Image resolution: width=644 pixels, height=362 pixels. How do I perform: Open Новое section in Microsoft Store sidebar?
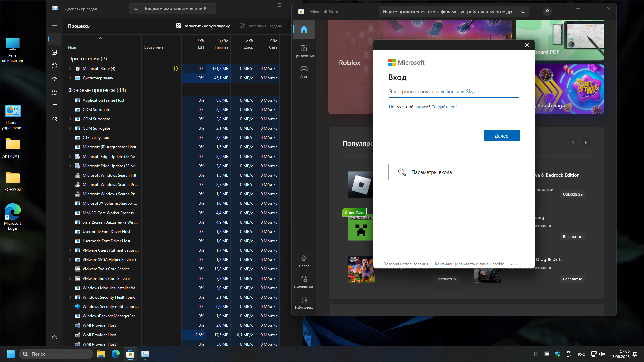tap(304, 261)
